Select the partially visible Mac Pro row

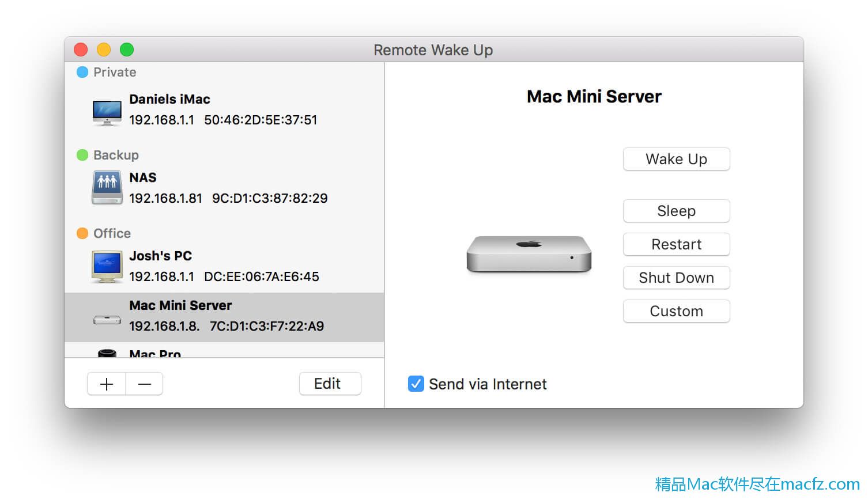point(224,351)
